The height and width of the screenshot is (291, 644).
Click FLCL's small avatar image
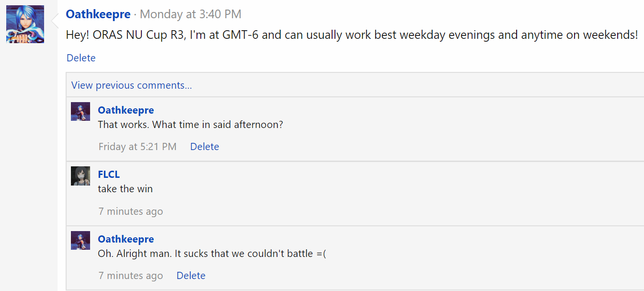click(80, 176)
